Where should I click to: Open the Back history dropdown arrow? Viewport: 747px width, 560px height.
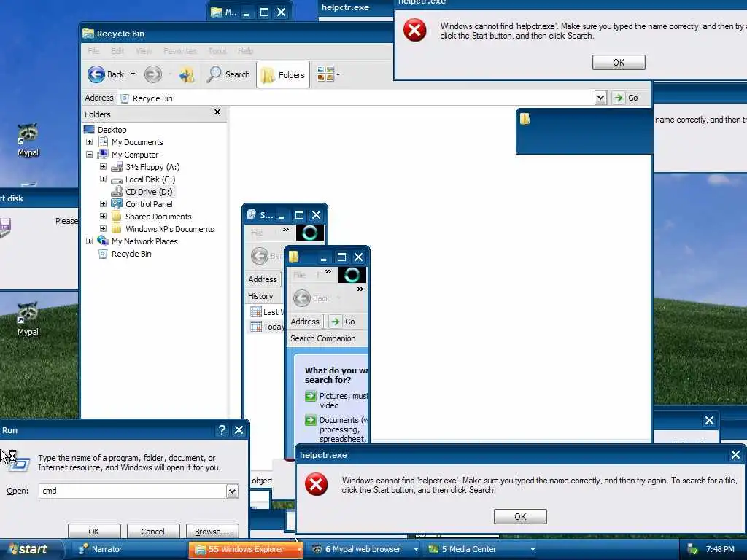pos(133,74)
